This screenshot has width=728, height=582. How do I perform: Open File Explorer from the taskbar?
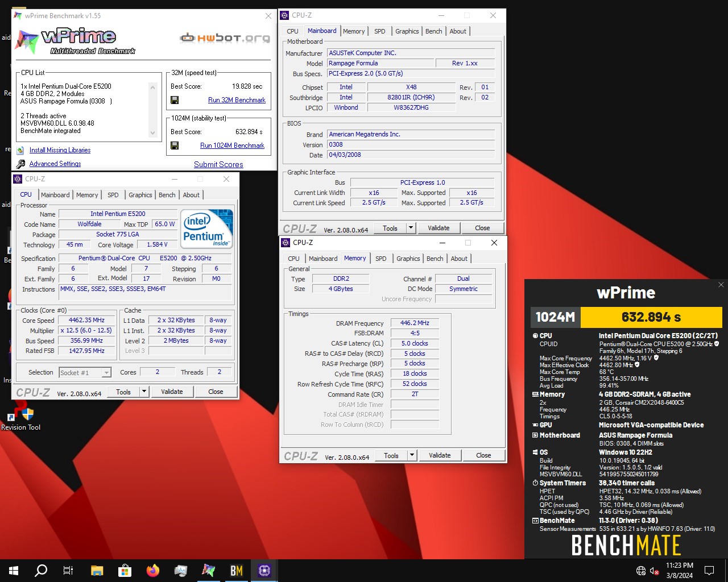coord(97,571)
